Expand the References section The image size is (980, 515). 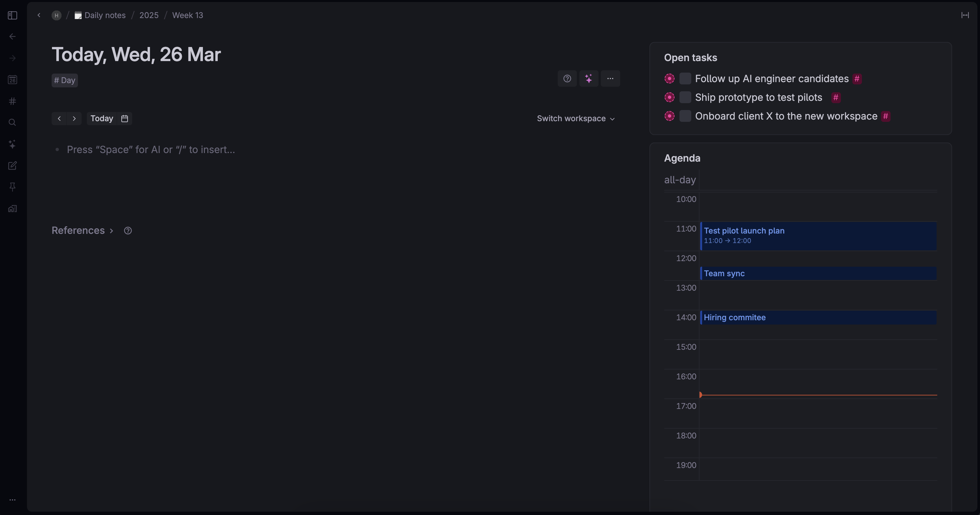click(111, 231)
